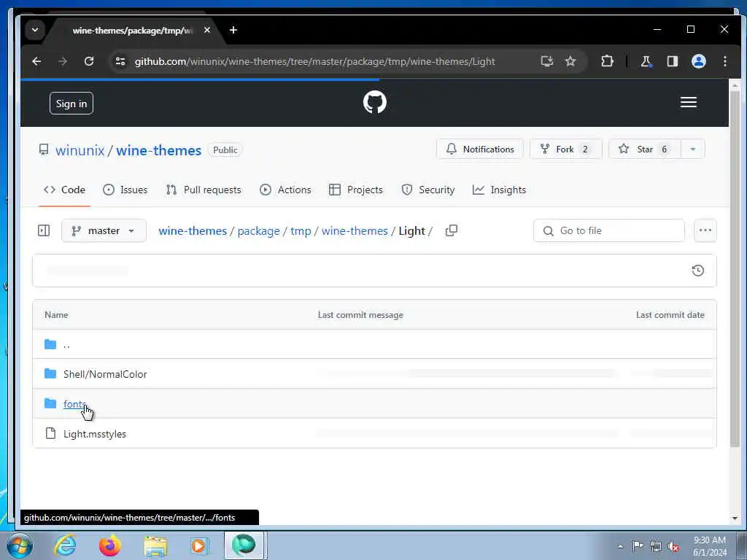Fork the repository
747x560 pixels.
tap(566, 149)
